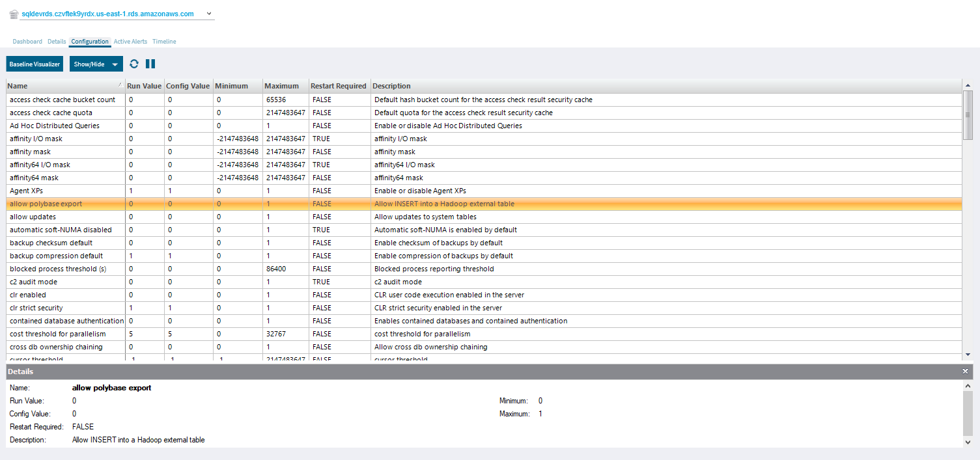Open the Baseline Visualizer
Screen dimensions: 980x460
35,64
